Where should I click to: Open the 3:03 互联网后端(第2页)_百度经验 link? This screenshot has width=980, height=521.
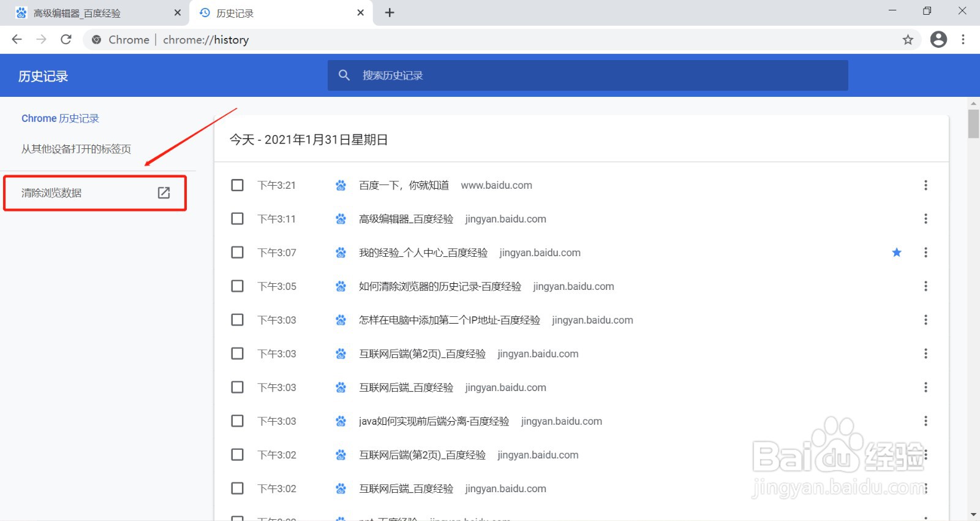pos(422,354)
